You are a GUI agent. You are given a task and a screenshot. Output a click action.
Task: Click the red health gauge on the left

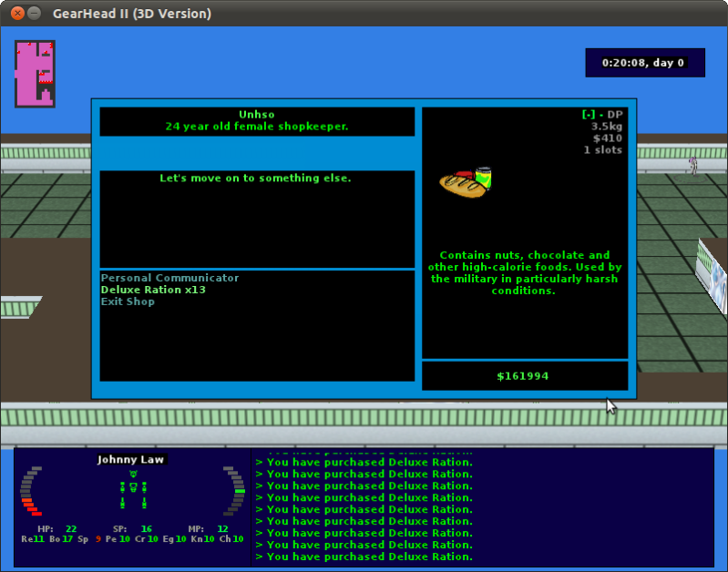[31, 491]
